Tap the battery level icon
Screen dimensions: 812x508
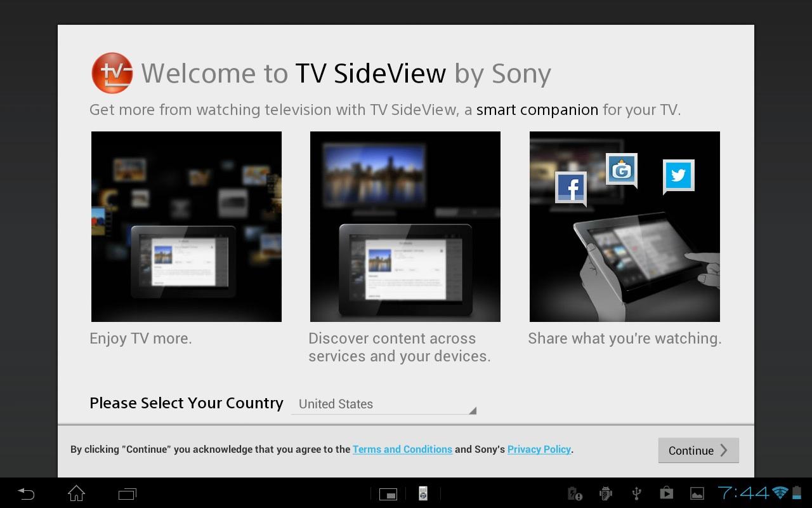(x=797, y=493)
